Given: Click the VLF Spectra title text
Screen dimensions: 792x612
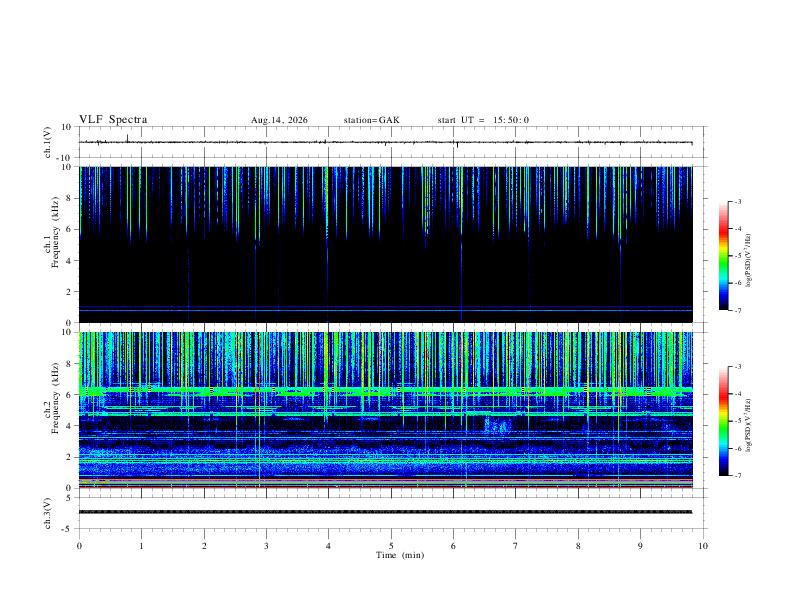Looking at the screenshot, I should pos(113,120).
